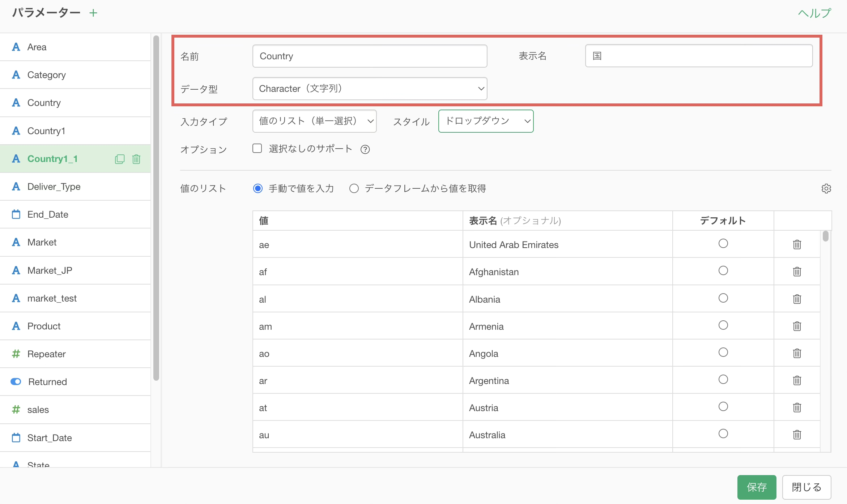Select 手動で値を入力 radio option

pos(258,188)
